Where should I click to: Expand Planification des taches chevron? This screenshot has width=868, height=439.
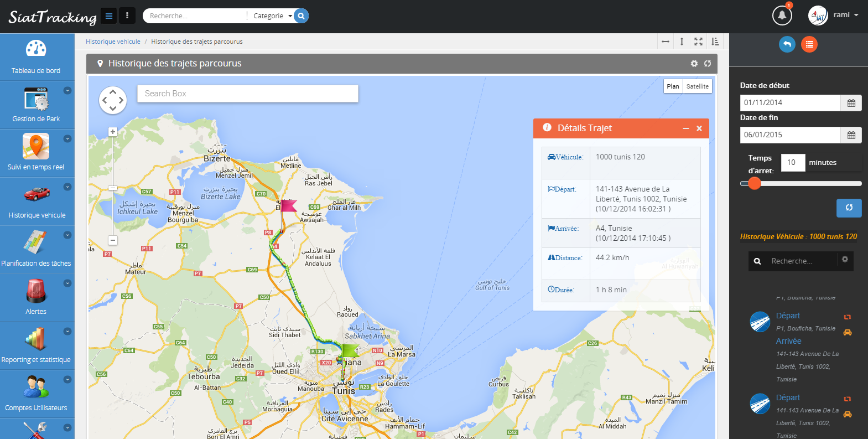pos(67,235)
